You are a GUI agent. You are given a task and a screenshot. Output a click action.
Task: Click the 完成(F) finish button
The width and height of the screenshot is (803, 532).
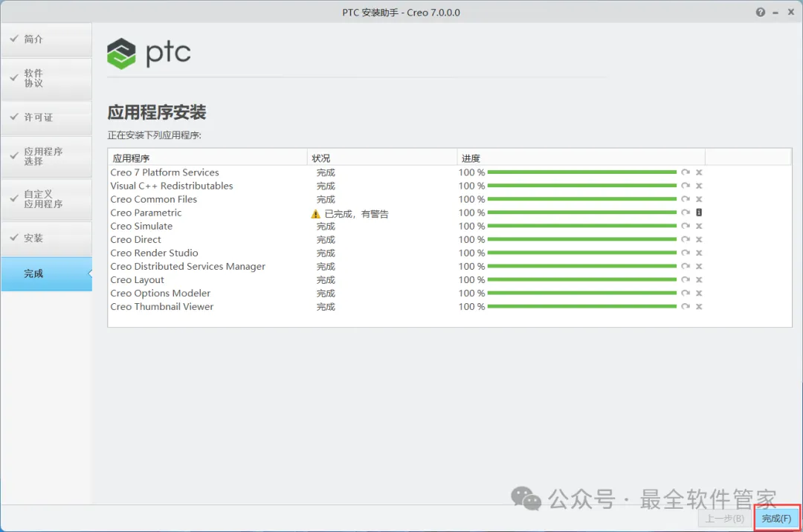coord(776,519)
